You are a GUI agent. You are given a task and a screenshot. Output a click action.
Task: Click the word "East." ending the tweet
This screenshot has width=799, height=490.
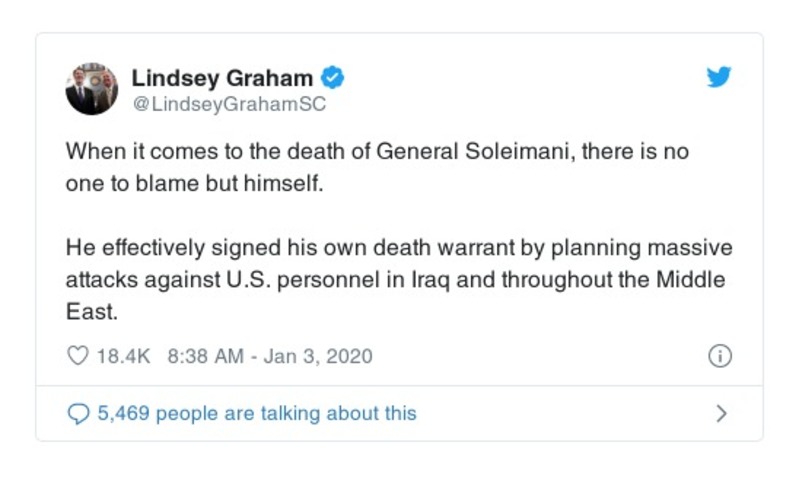pos(92,311)
